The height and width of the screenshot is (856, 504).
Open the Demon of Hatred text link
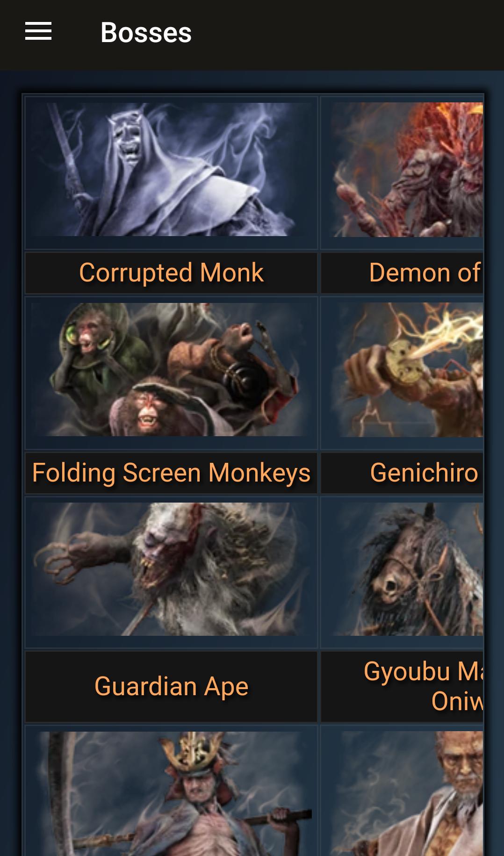tap(425, 273)
